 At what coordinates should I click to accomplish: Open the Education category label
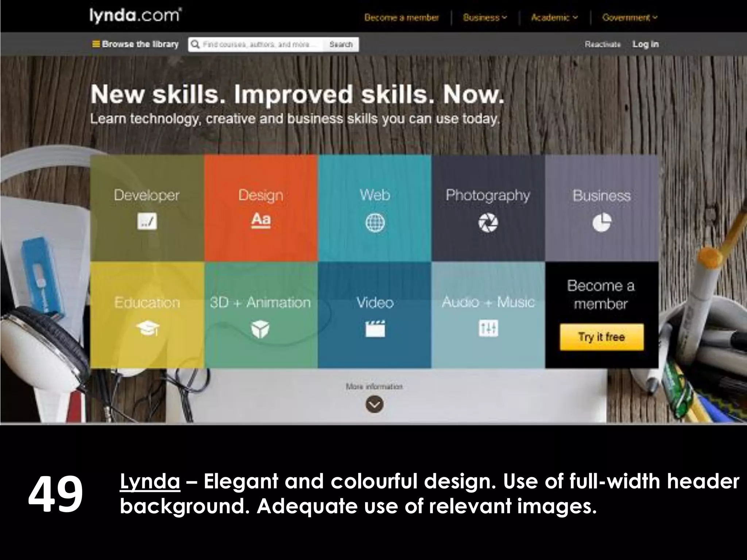pos(147,302)
